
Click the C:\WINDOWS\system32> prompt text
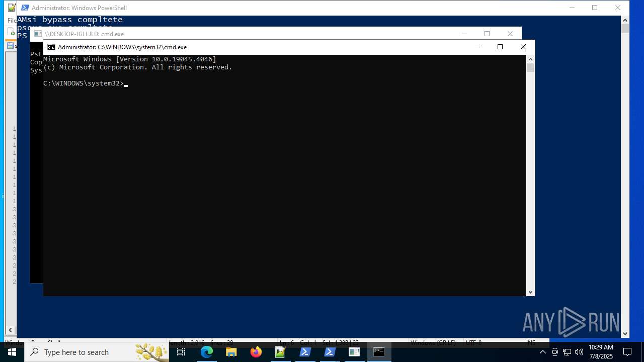coord(83,83)
